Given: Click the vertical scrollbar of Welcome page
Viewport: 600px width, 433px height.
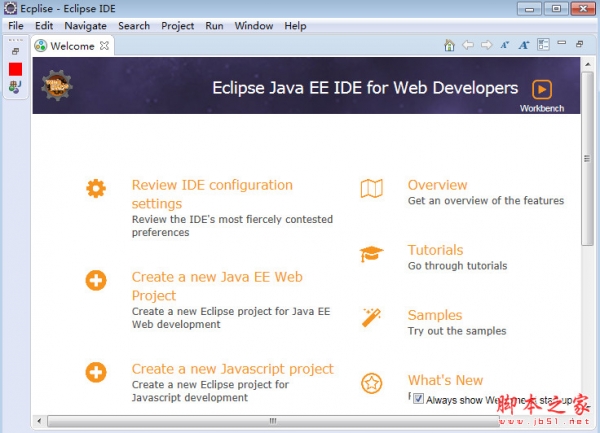Looking at the screenshot, I should 587,200.
